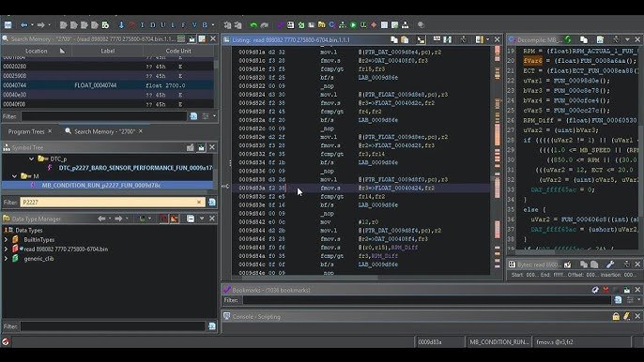Collapse the DTC_p folder in Symbol Tree

(x=31, y=158)
